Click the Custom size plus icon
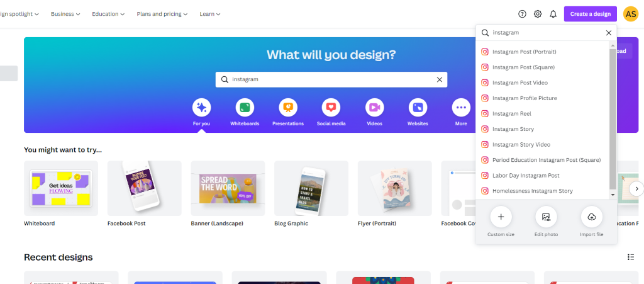 click(501, 217)
